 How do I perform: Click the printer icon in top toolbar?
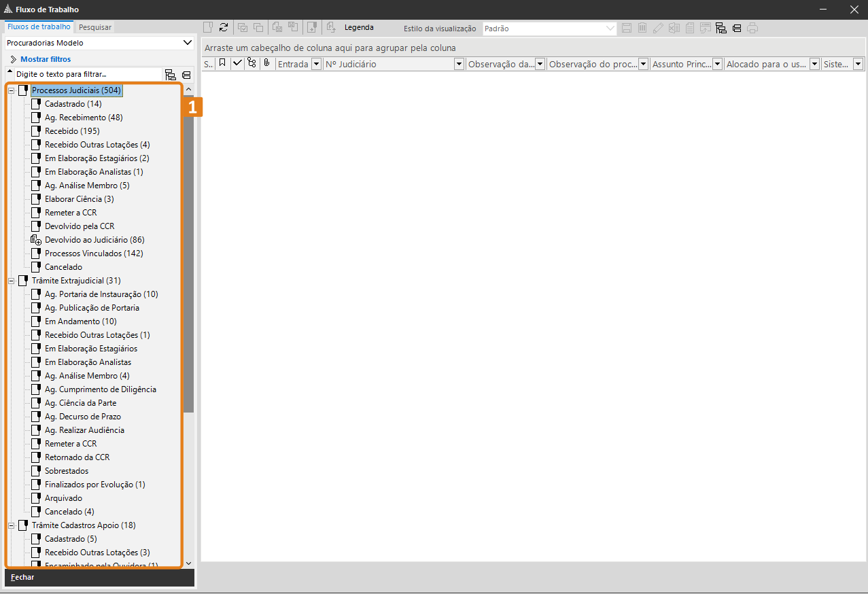point(752,29)
